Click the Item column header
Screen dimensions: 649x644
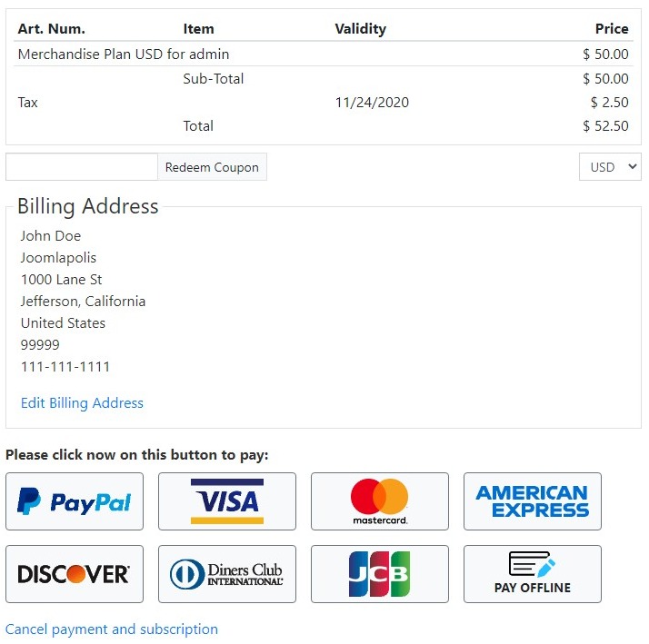point(199,28)
